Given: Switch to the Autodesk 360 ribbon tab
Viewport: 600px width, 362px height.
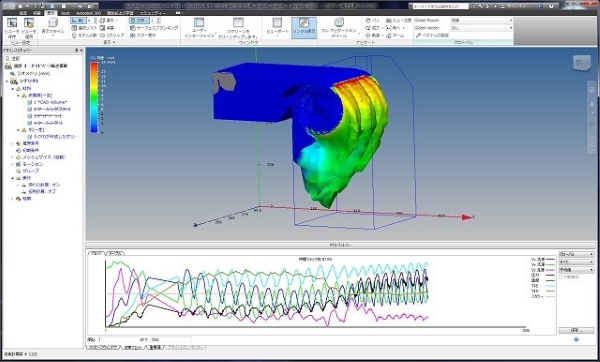Looking at the screenshot, I should (88, 13).
